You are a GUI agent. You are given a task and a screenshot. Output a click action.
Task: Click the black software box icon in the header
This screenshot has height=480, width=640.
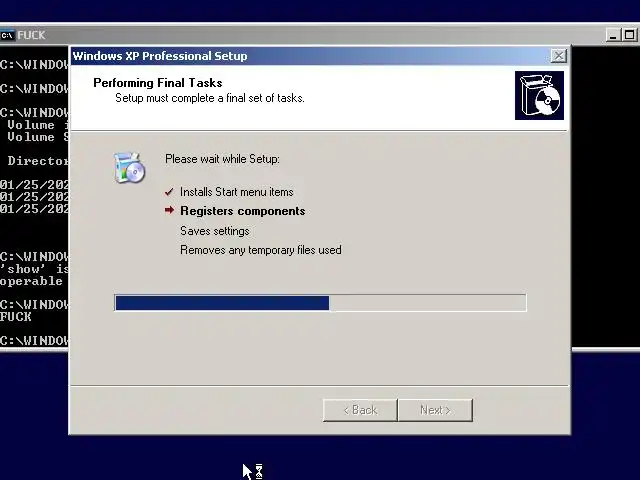539,96
